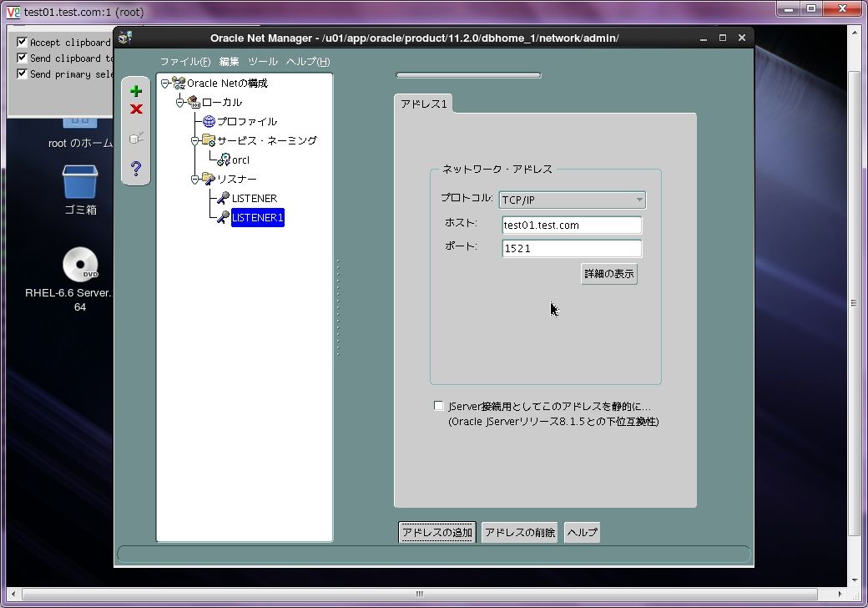Toggle Send primary selection checkbox

23,73
